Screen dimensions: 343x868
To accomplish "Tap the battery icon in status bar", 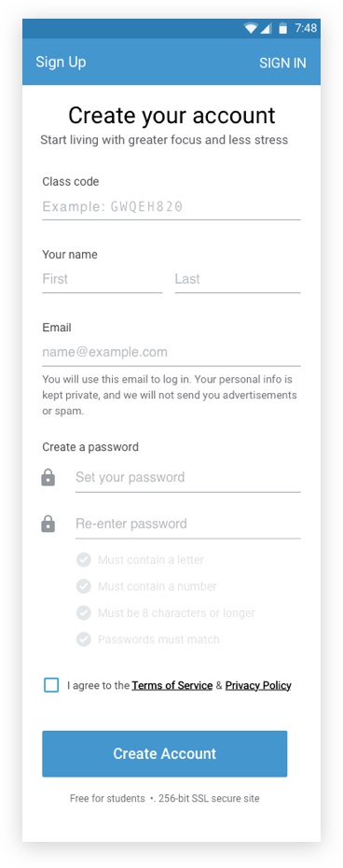I will coord(282,28).
